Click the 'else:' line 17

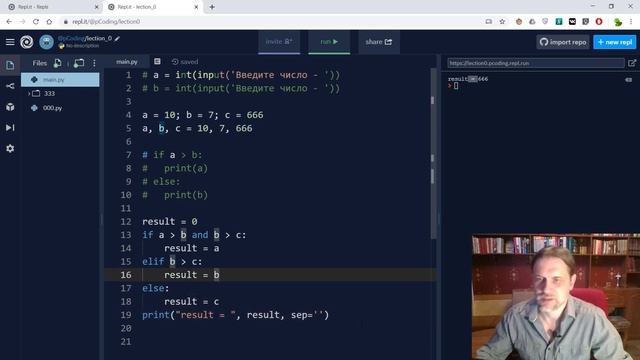(156, 288)
